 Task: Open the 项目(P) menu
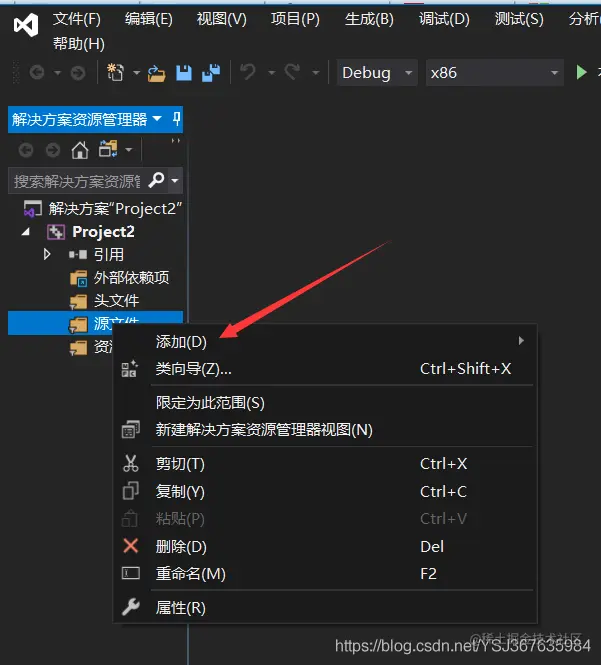(295, 19)
